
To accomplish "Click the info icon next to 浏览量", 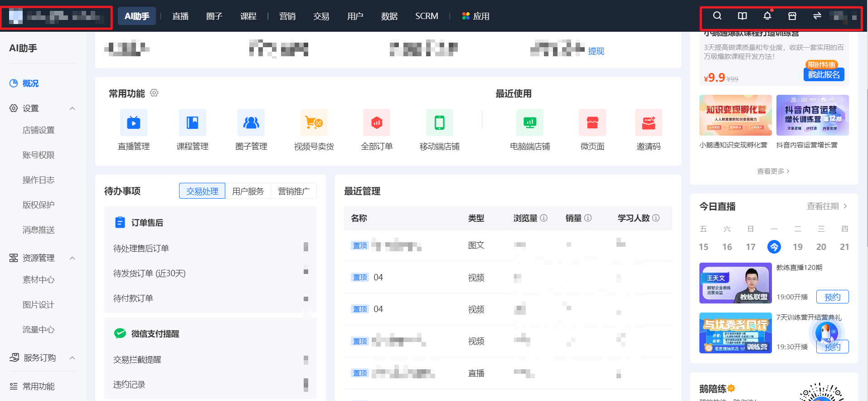I will tap(544, 218).
